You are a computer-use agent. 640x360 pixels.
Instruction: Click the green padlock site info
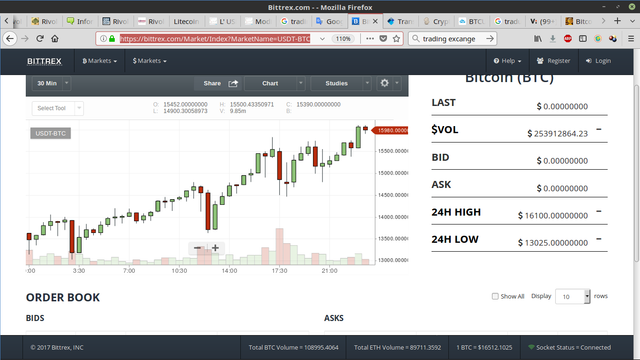pos(112,39)
